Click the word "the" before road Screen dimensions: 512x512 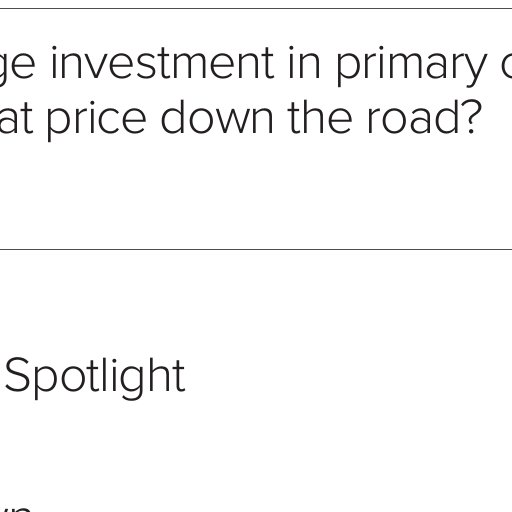[x=320, y=117]
